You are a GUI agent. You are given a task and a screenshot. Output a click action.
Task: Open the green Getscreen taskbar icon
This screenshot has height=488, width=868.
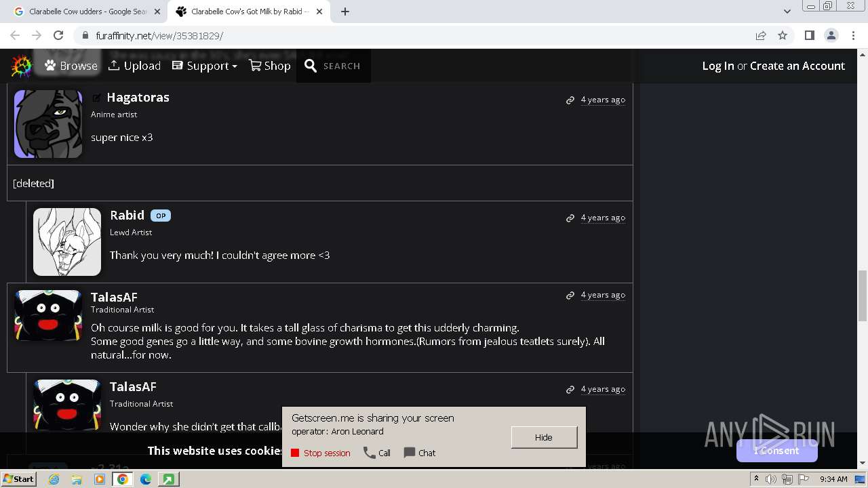[x=168, y=479]
